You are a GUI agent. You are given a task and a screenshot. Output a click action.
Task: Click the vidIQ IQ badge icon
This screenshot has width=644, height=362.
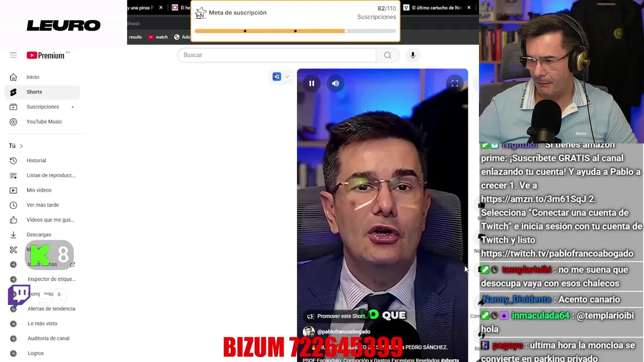277,77
